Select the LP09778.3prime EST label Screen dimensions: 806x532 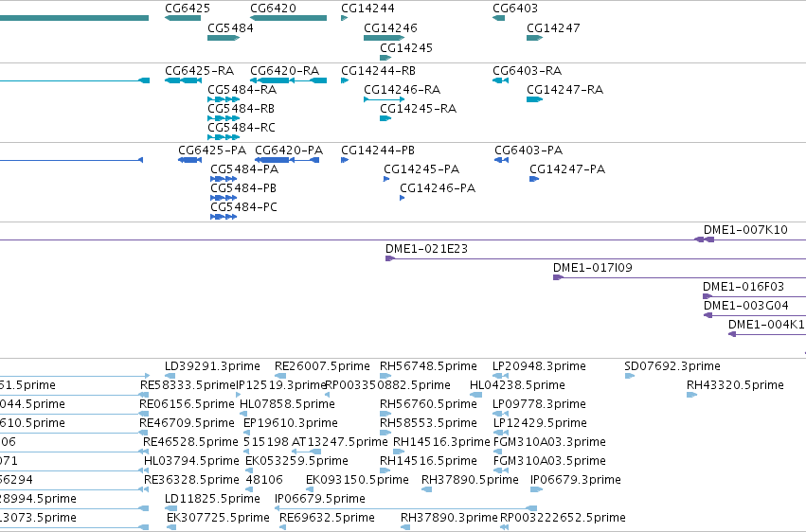[539, 404]
